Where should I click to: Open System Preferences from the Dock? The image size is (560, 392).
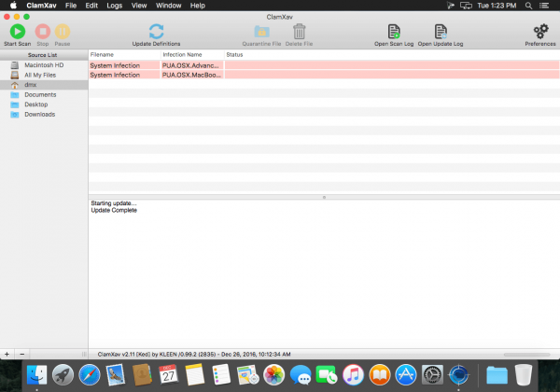[x=432, y=374]
